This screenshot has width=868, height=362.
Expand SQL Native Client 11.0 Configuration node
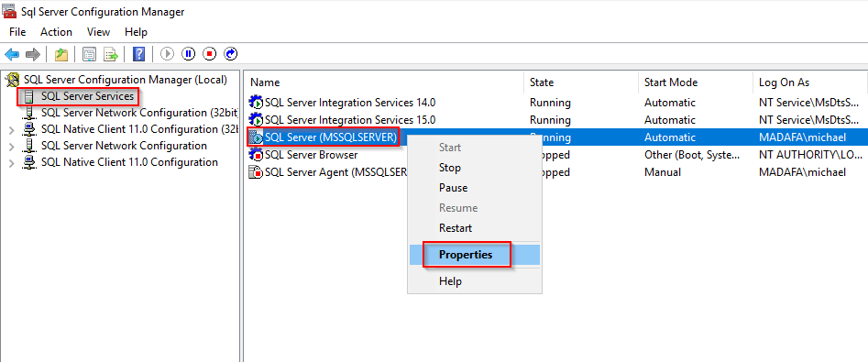[12, 163]
